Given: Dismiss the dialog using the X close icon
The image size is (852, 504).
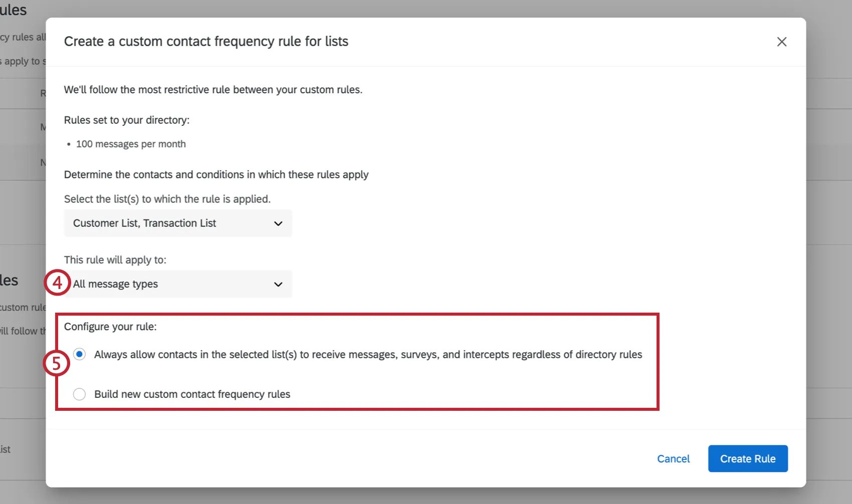Looking at the screenshot, I should 781,42.
